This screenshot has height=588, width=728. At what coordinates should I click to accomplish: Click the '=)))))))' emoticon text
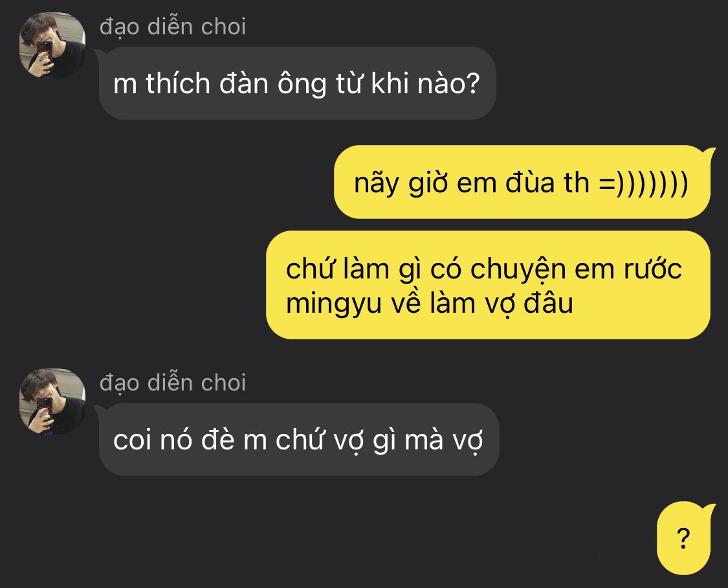tap(643, 183)
